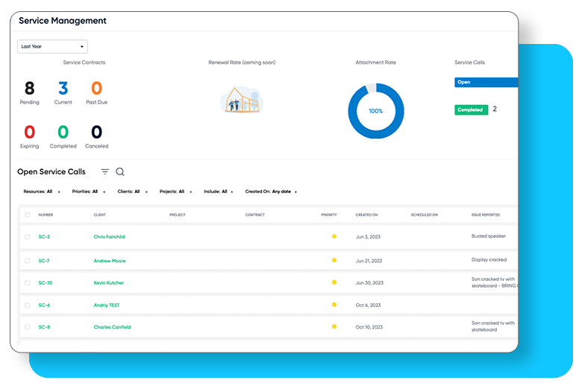Sort by the PRIORITY column header
582x392 pixels.
pyautogui.click(x=329, y=215)
